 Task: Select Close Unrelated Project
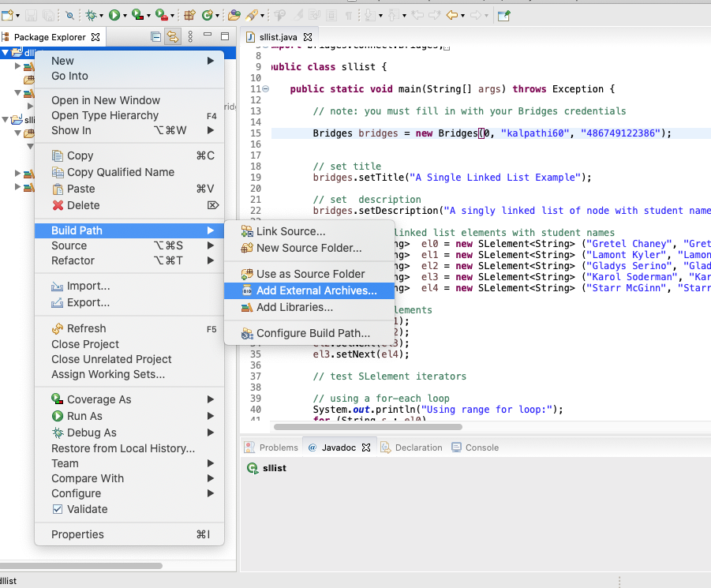coord(129,359)
